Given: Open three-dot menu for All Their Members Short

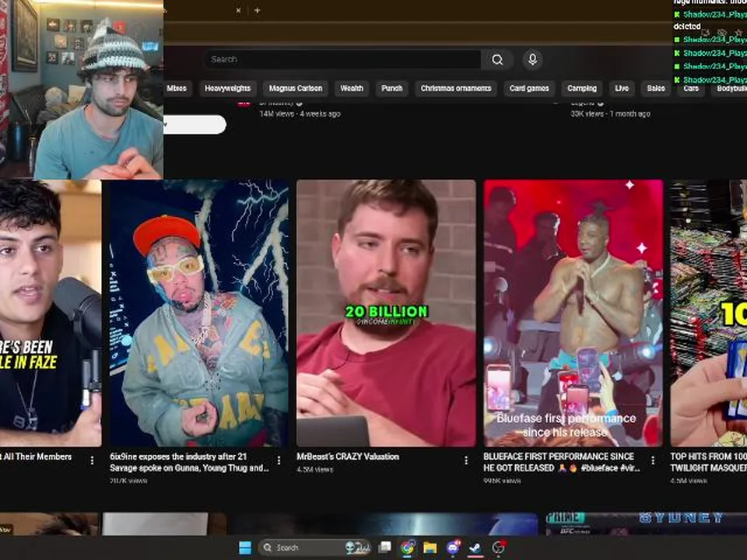Looking at the screenshot, I should pyautogui.click(x=92, y=460).
